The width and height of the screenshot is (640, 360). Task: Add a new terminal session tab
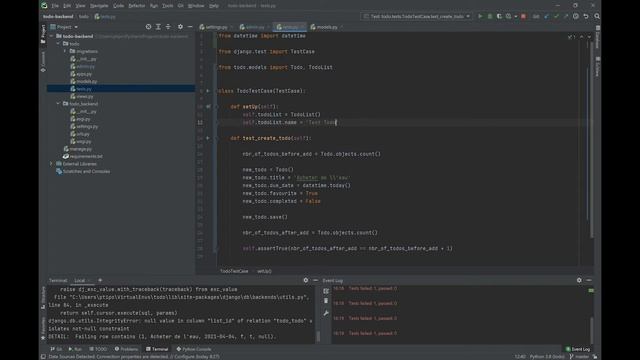pos(100,280)
